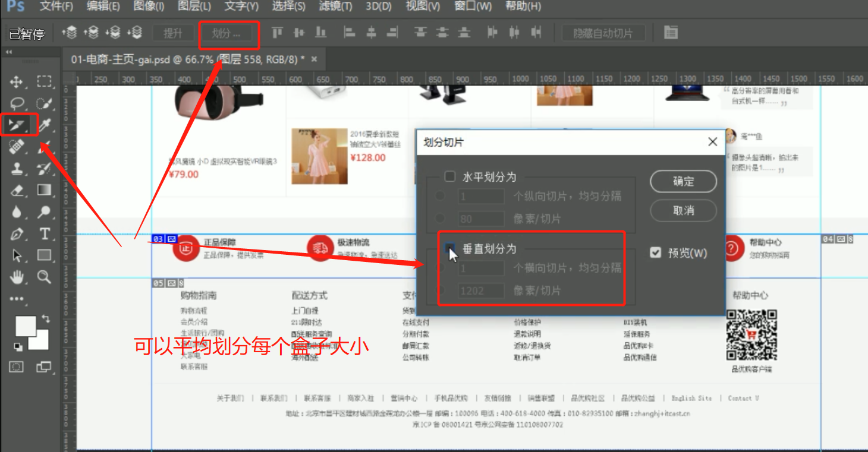Screen dimensions: 868x452
Task: Select the Rectangle shape tool
Action: [x=44, y=255]
